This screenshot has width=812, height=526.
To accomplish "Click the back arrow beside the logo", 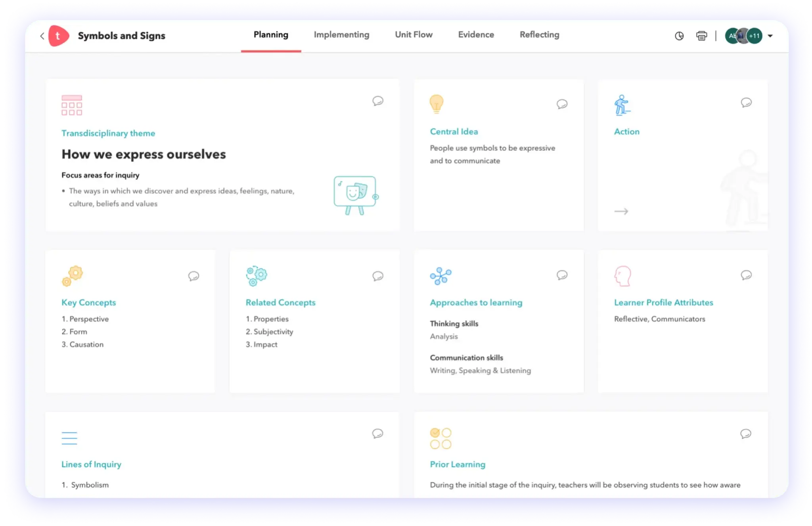I will point(42,36).
